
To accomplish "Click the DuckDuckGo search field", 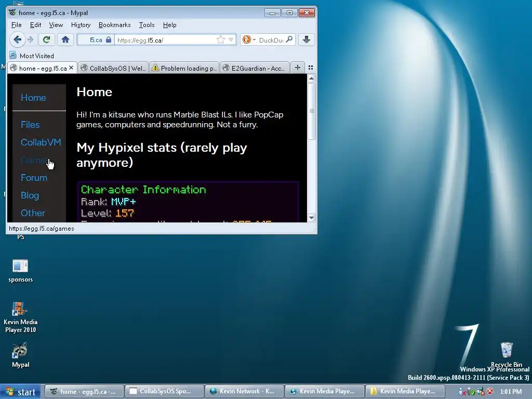I will (271, 40).
